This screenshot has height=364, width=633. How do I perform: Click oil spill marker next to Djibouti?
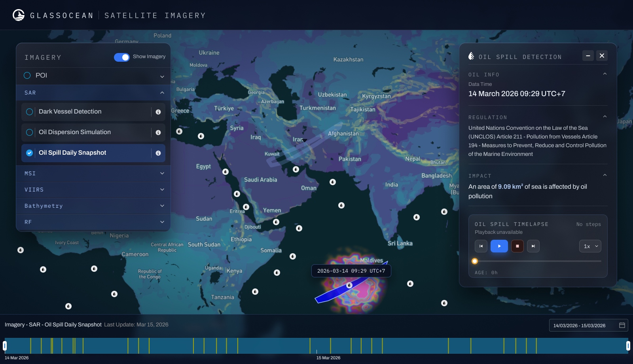coord(276,222)
